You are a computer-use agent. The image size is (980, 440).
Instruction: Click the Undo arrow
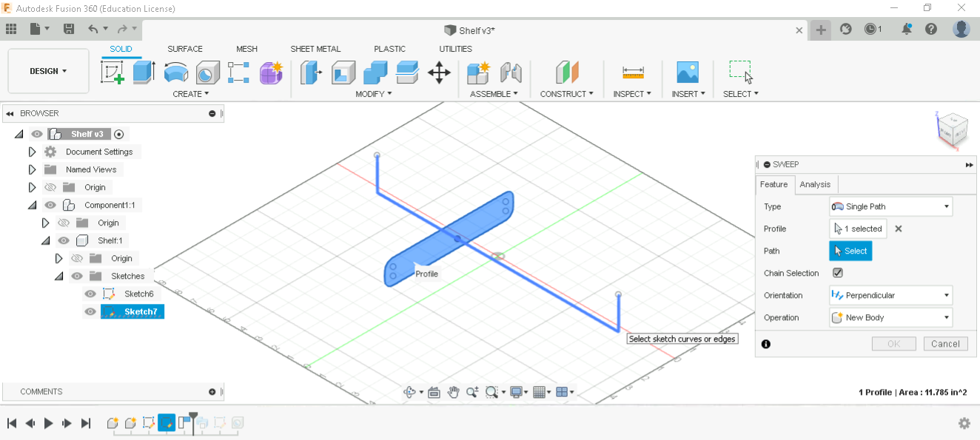pos(93,29)
